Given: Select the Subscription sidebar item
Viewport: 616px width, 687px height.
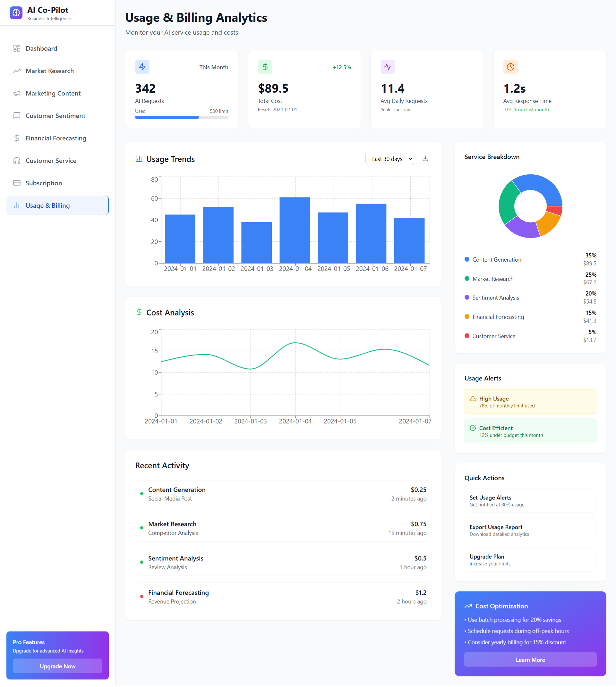Looking at the screenshot, I should pyautogui.click(x=57, y=183).
